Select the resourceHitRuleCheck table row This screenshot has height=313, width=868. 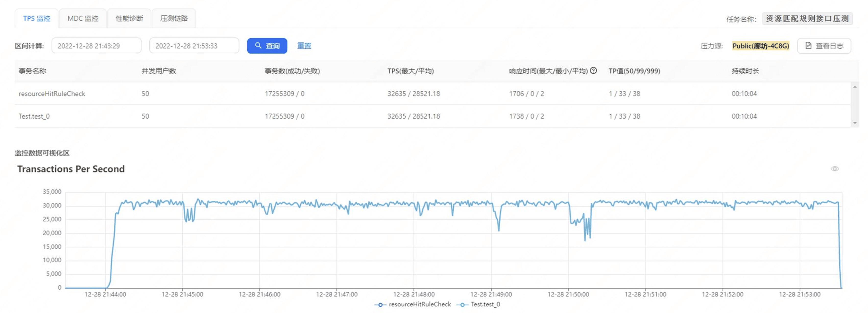(52, 94)
